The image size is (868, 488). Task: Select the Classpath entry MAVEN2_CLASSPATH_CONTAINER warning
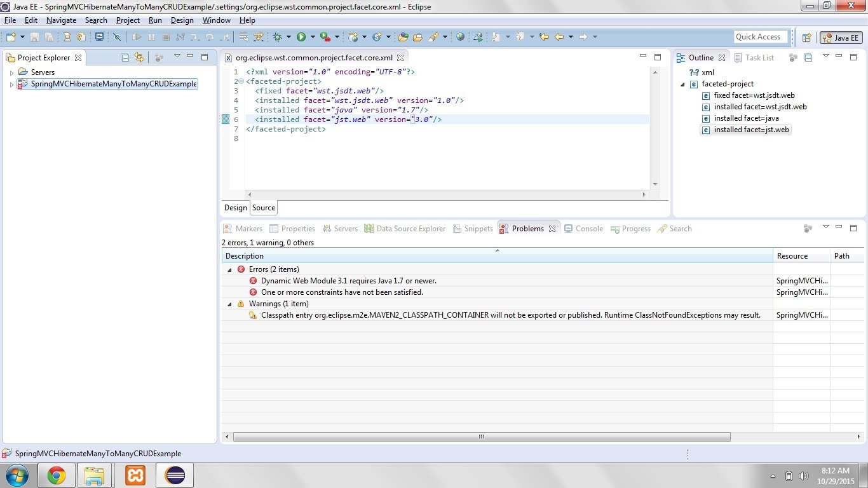[x=511, y=315]
